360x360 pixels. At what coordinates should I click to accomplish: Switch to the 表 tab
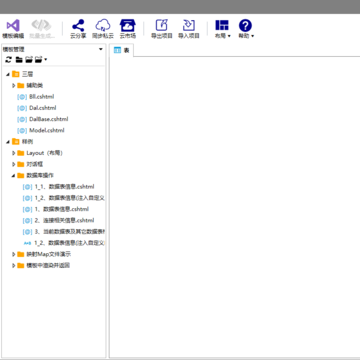pyautogui.click(x=122, y=50)
